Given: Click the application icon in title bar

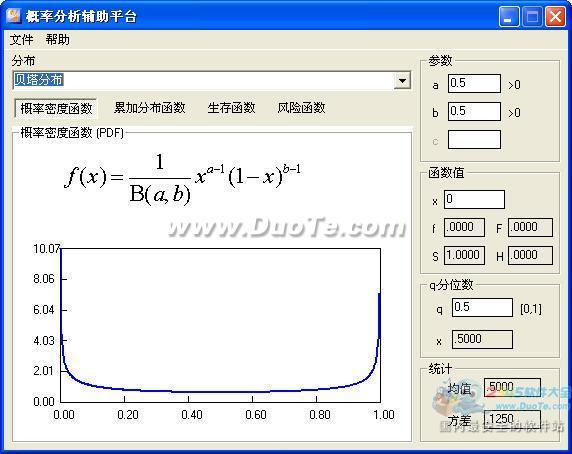Looking at the screenshot, I should coord(13,15).
